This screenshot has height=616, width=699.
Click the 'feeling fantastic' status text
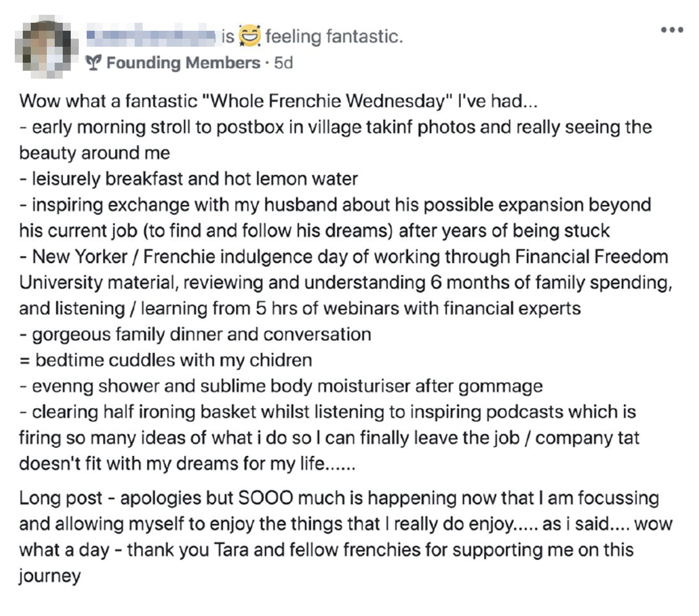pos(334,36)
